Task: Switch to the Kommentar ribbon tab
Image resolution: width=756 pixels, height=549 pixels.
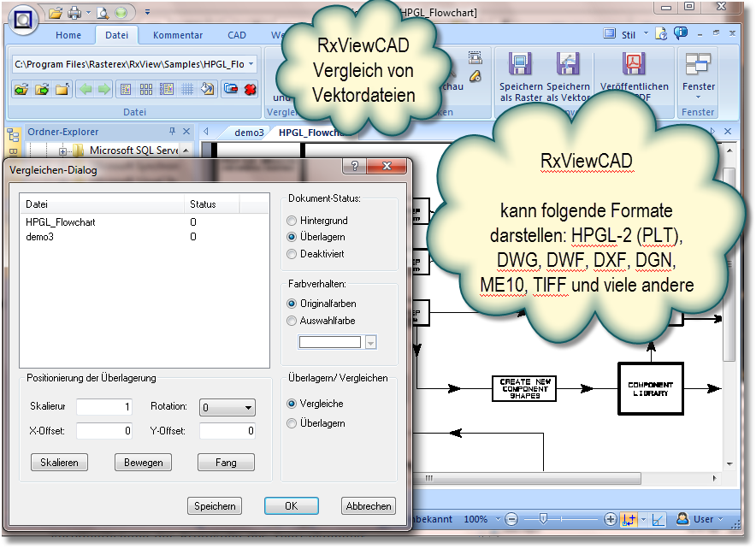Action: click(177, 35)
